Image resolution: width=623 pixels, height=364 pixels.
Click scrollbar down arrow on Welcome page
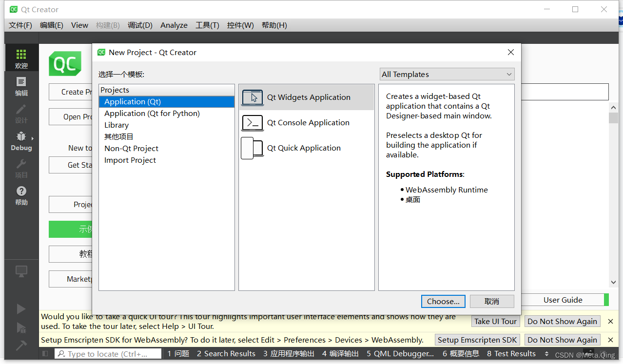614,282
